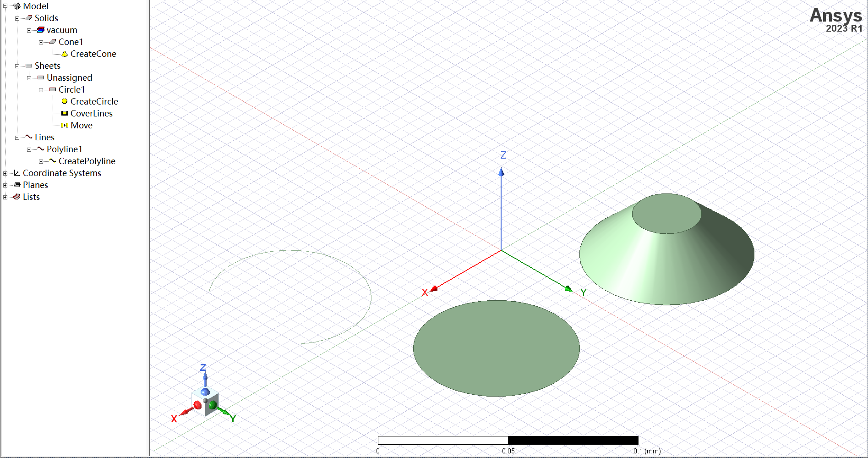
Task: Collapse the Unassigned branch
Action: 29,78
